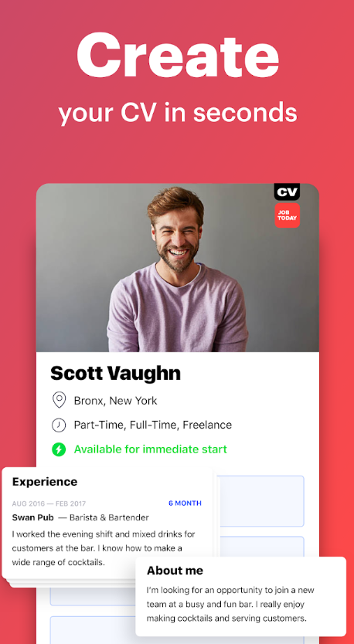
Task: Tap the clock icon beside job types
Action: point(59,425)
